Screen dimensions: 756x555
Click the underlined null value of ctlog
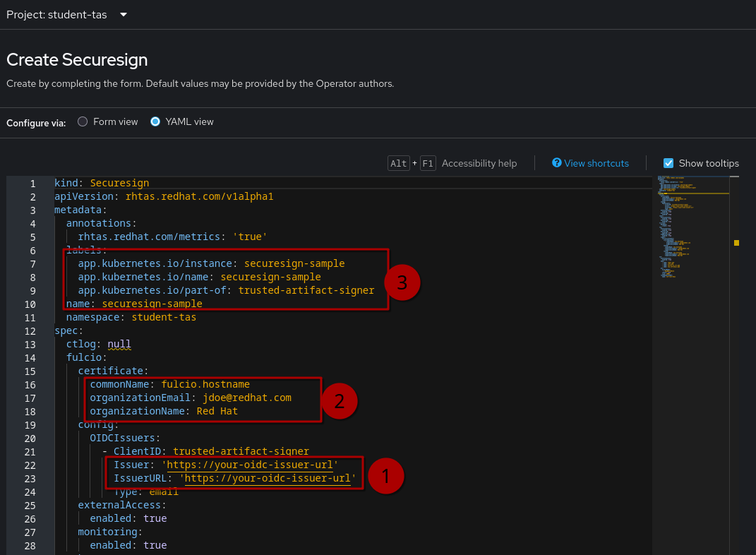click(119, 344)
